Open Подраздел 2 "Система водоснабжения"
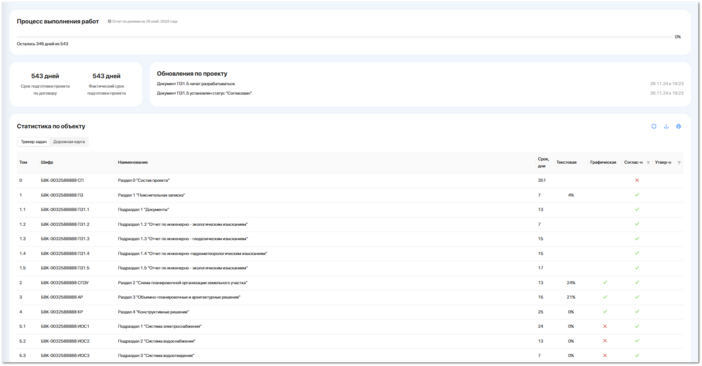702x366 pixels. [157, 341]
